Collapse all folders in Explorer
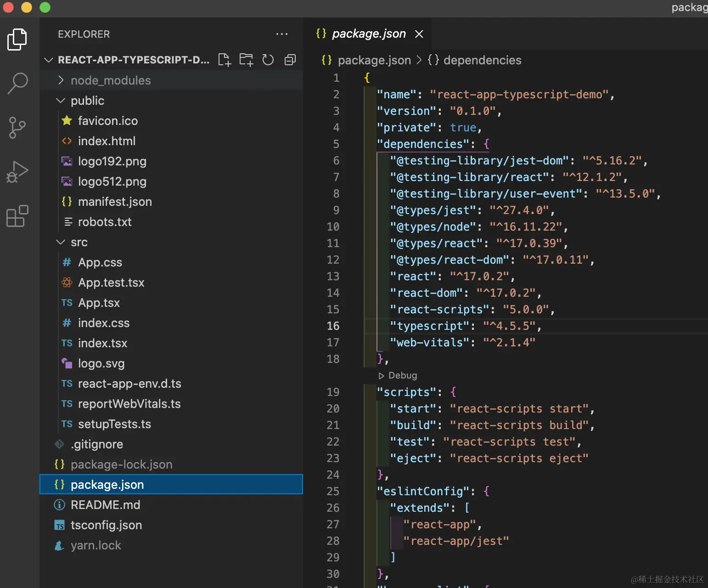 point(290,60)
